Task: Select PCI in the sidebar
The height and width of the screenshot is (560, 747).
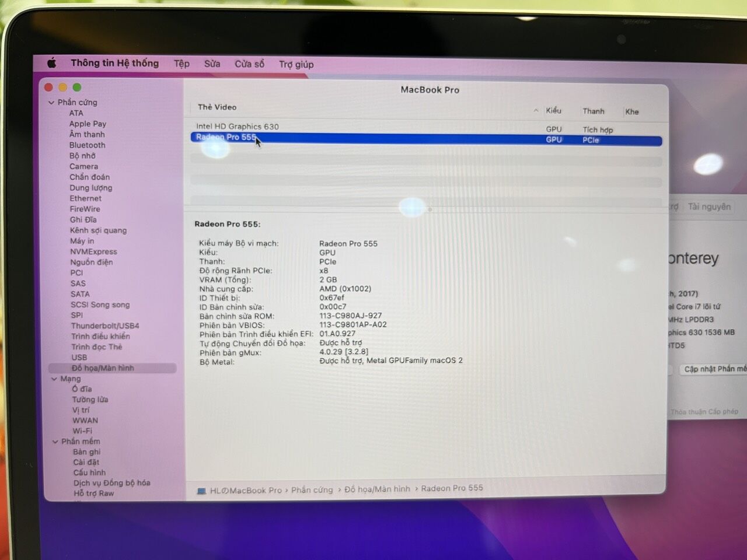Action: [77, 273]
